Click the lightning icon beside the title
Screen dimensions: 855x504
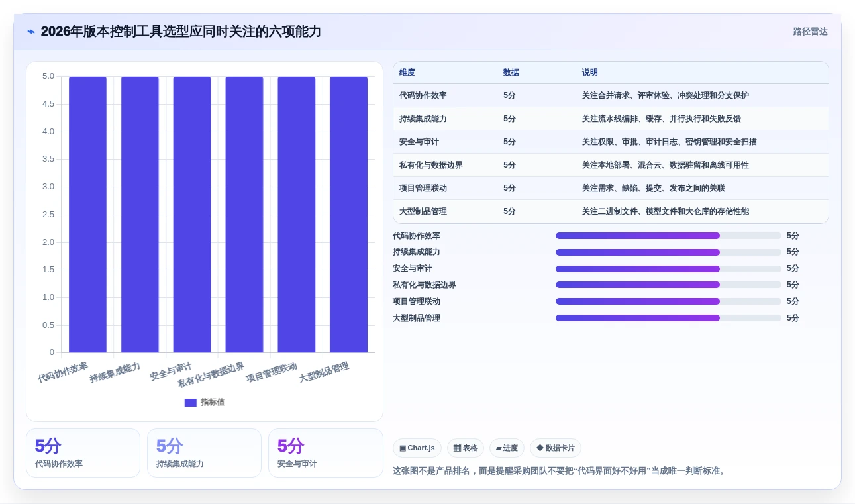(x=31, y=31)
